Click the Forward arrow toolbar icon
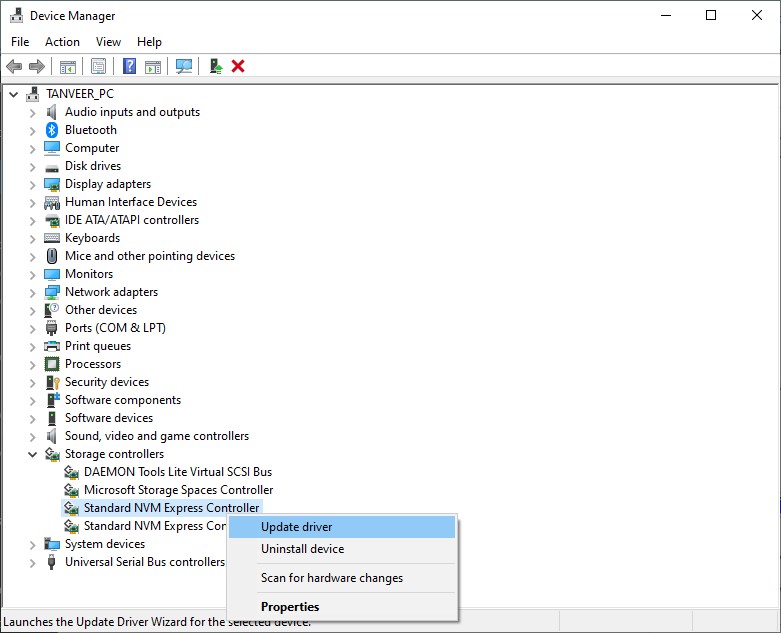Screen dimensions: 781x633 pyautogui.click(x=37, y=66)
